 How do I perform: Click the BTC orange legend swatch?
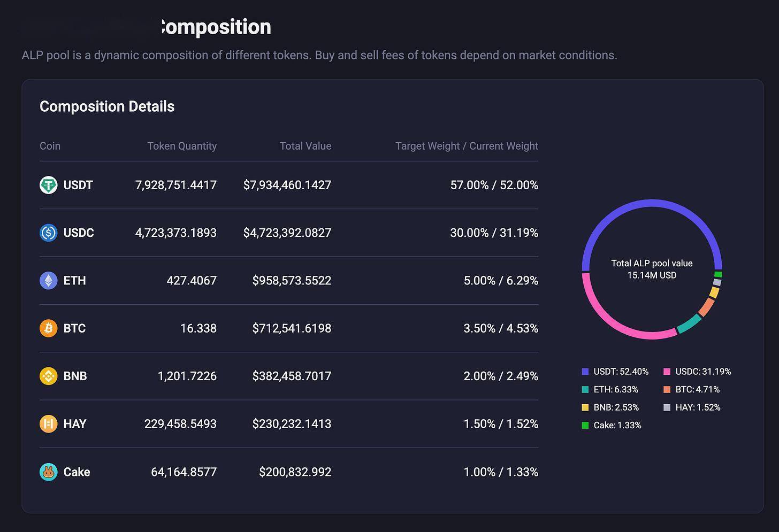click(x=667, y=389)
